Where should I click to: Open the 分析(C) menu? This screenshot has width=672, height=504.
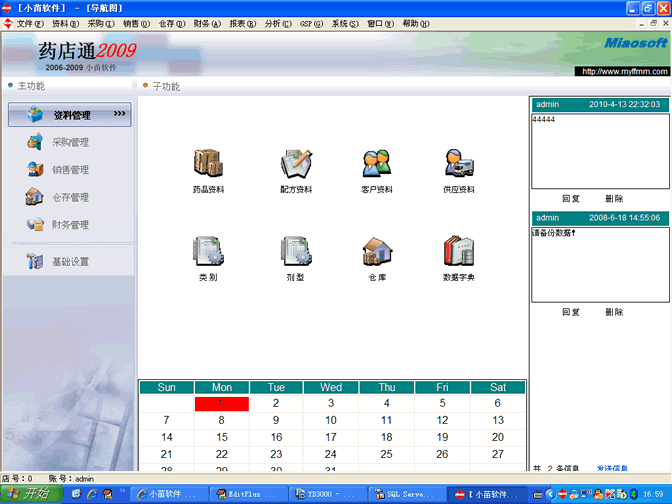(278, 24)
